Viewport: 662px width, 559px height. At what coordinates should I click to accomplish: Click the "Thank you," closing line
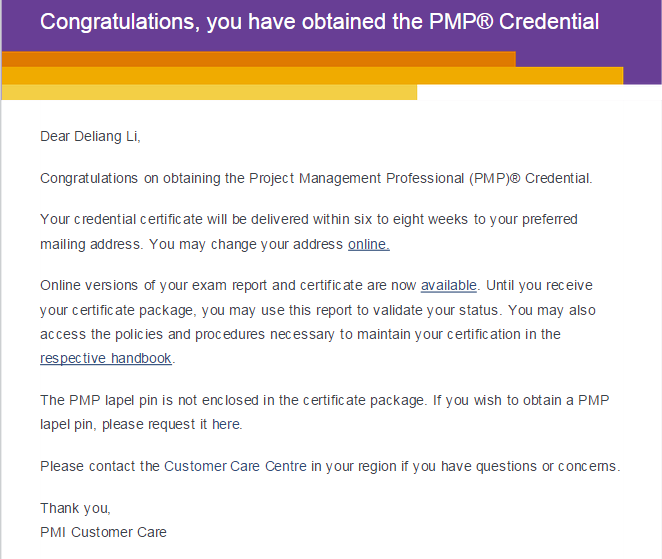pyautogui.click(x=75, y=508)
